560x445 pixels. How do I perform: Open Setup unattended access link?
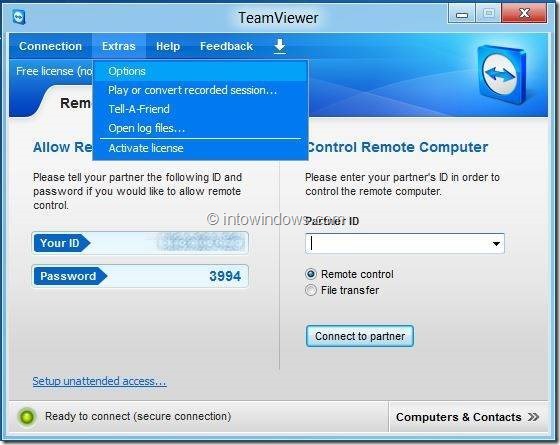pos(99,381)
